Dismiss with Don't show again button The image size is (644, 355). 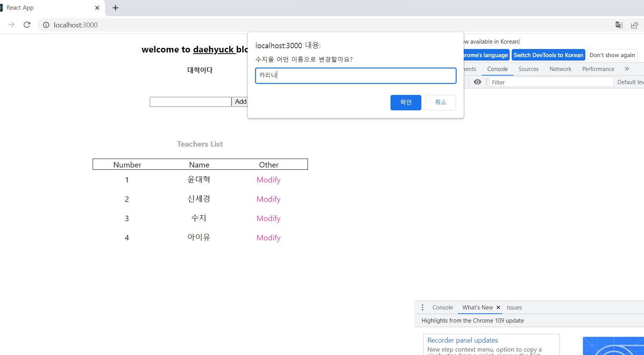point(612,55)
